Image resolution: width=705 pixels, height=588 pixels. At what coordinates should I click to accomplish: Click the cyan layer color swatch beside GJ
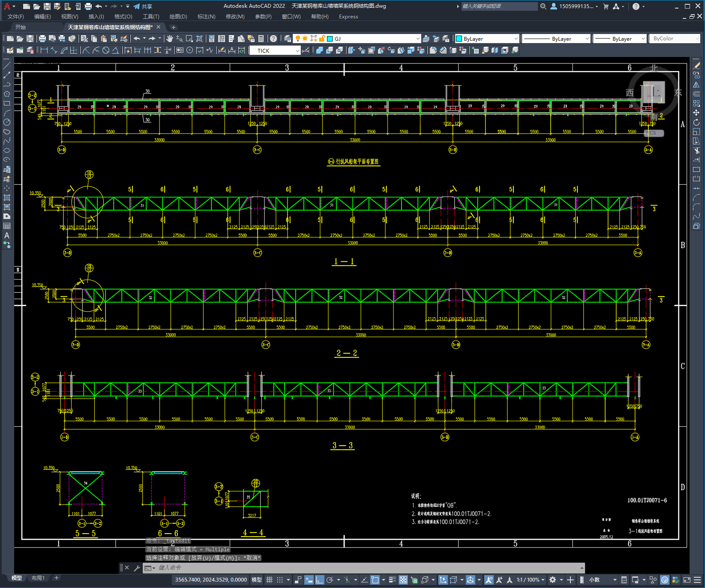(x=330, y=39)
